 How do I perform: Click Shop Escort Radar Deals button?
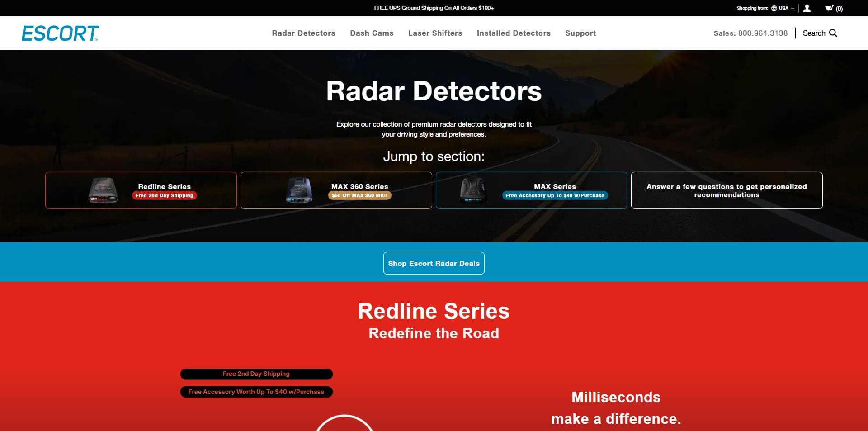coord(434,263)
